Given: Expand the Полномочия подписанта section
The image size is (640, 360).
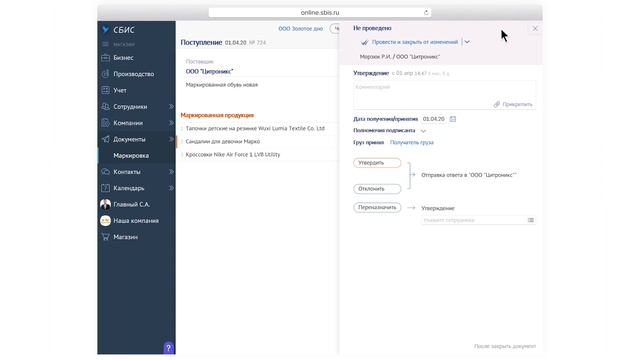Looking at the screenshot, I should 423,131.
